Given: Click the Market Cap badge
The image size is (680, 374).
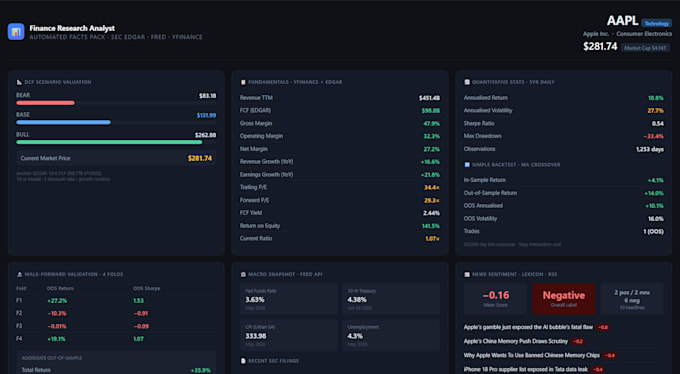Looking at the screenshot, I should click(x=645, y=48).
